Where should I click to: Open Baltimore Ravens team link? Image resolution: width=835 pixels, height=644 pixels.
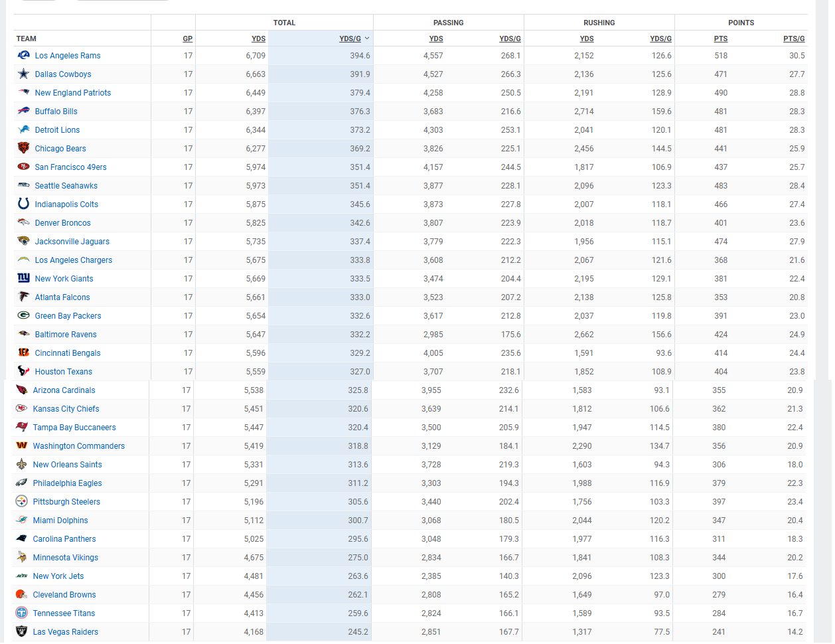tap(66, 335)
